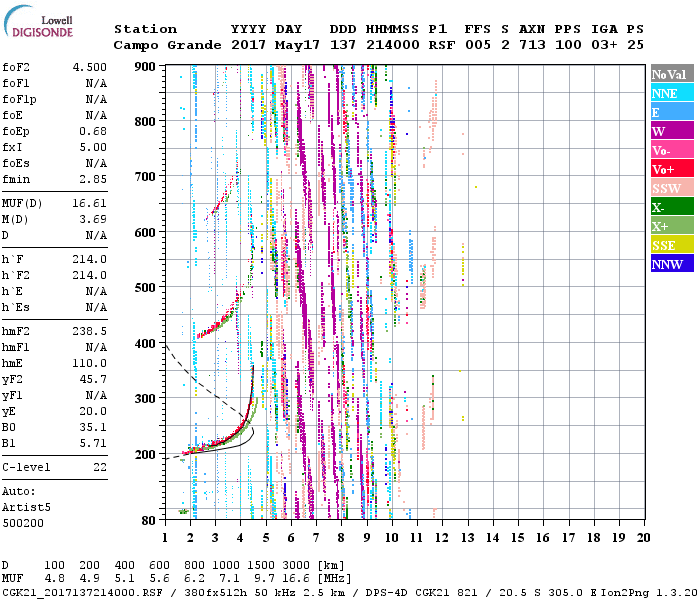Click the RSF program value in header
Screen dimensions: 700x600
442,45
